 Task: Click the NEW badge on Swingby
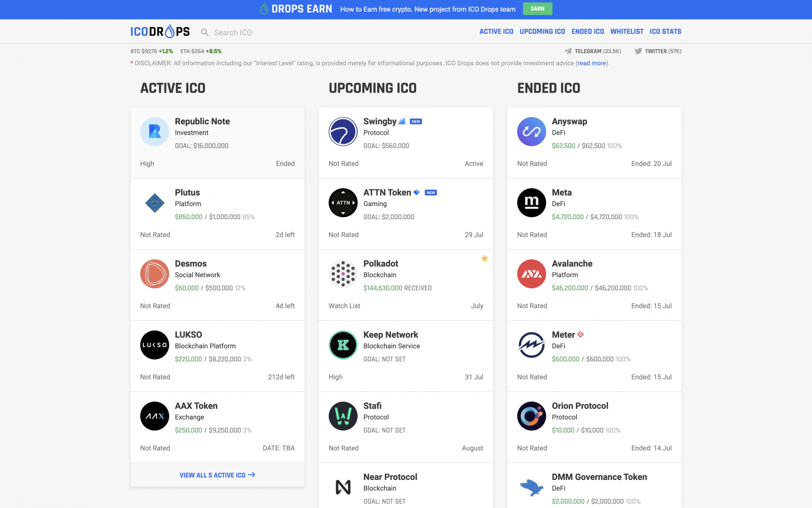tap(416, 122)
